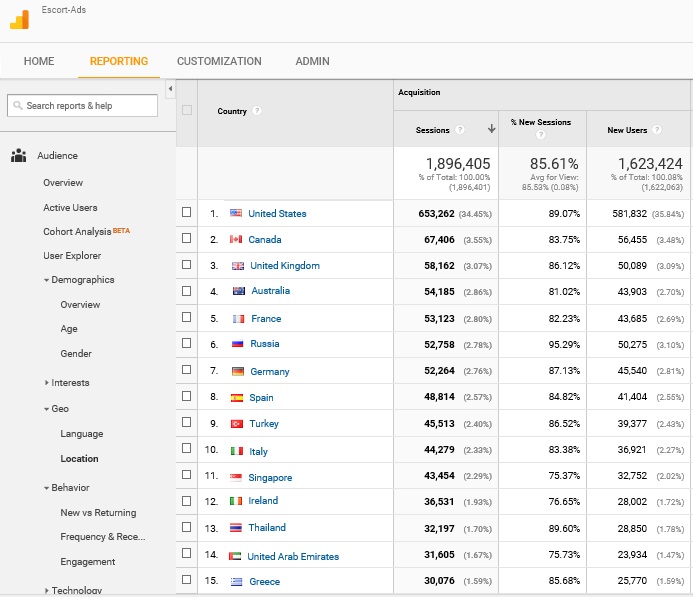This screenshot has width=693, height=597.
Task: Check the United Kingdom row checkbox
Action: point(187,264)
